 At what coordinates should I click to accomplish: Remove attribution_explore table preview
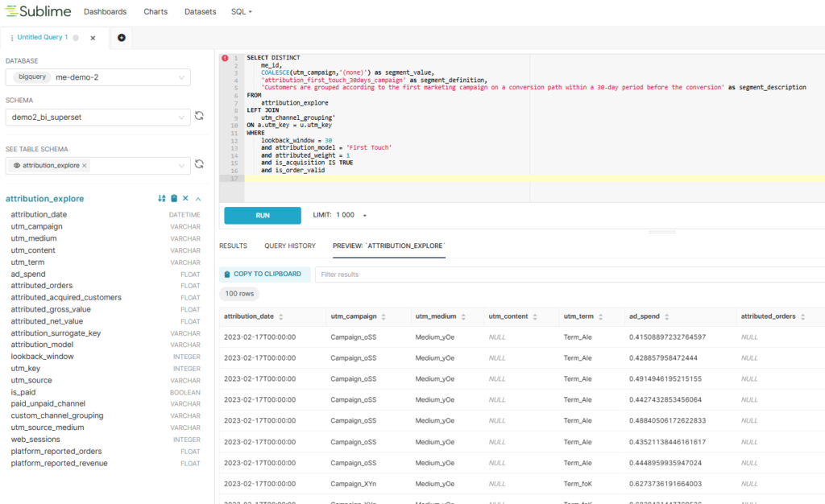(x=185, y=199)
